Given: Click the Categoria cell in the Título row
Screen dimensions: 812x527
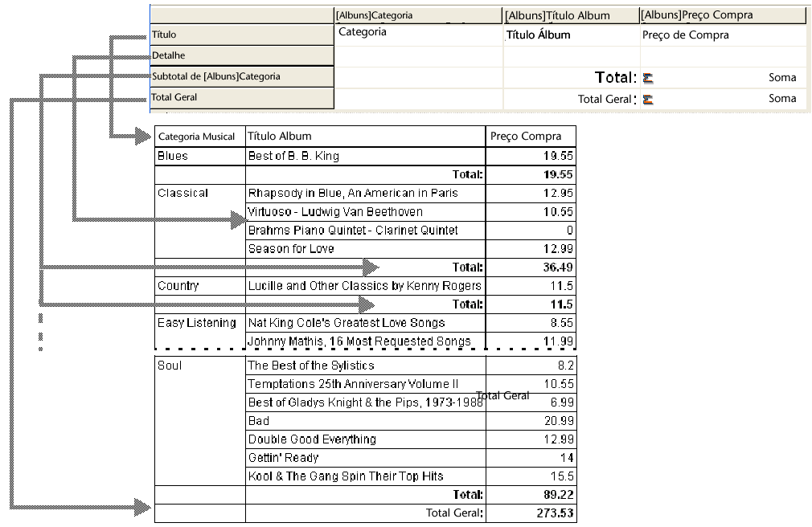Looking at the screenshot, I should [363, 32].
